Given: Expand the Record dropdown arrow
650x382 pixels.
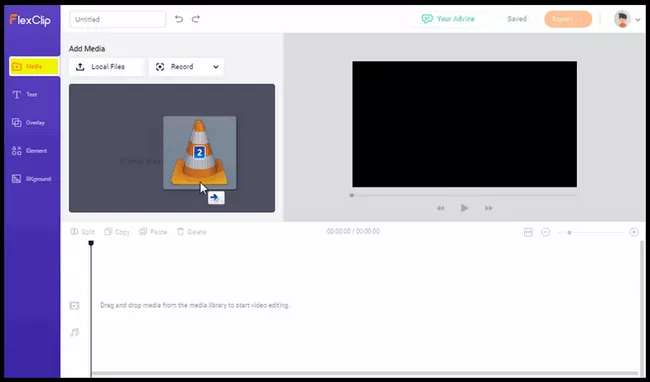Looking at the screenshot, I should 216,67.
